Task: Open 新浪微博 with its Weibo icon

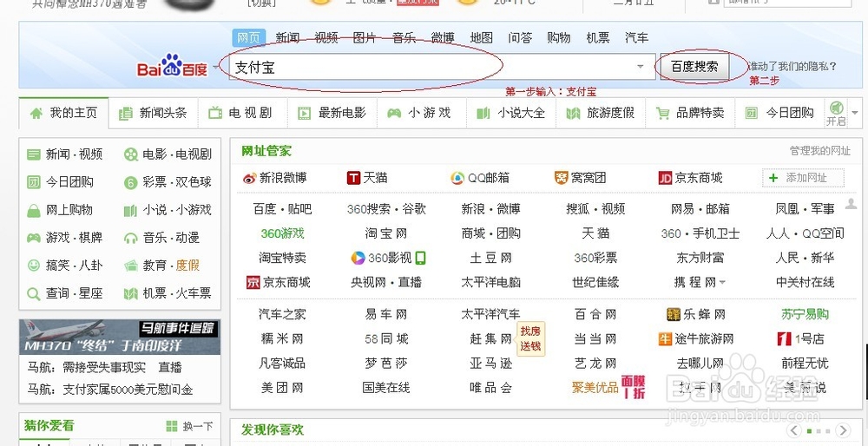Action: pyautogui.click(x=274, y=178)
